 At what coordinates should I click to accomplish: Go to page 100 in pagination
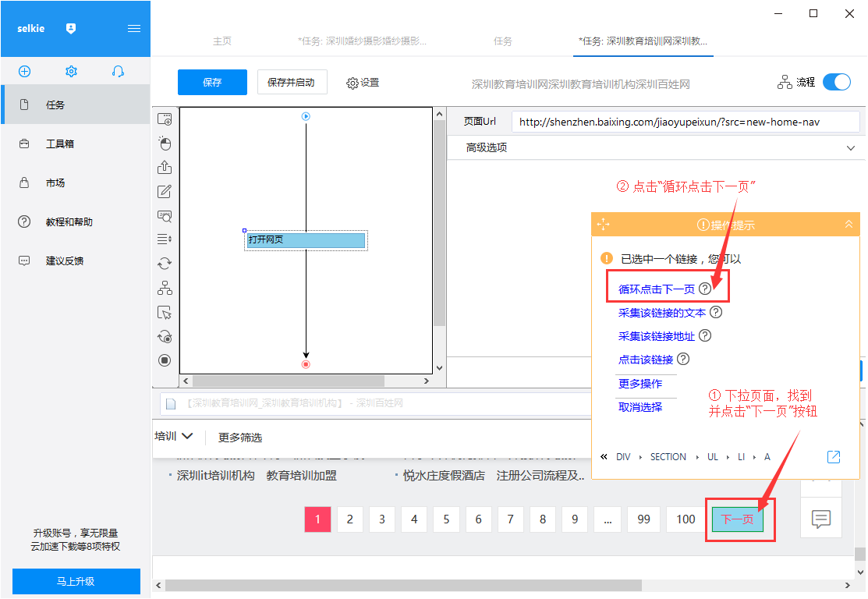(x=686, y=519)
